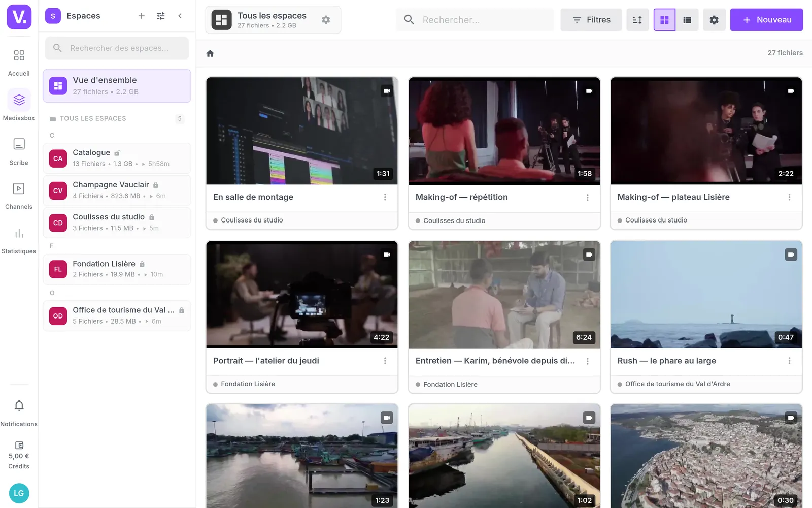Open the Champagne Vauclair space
The height and width of the screenshot is (508, 812).
(117, 190)
